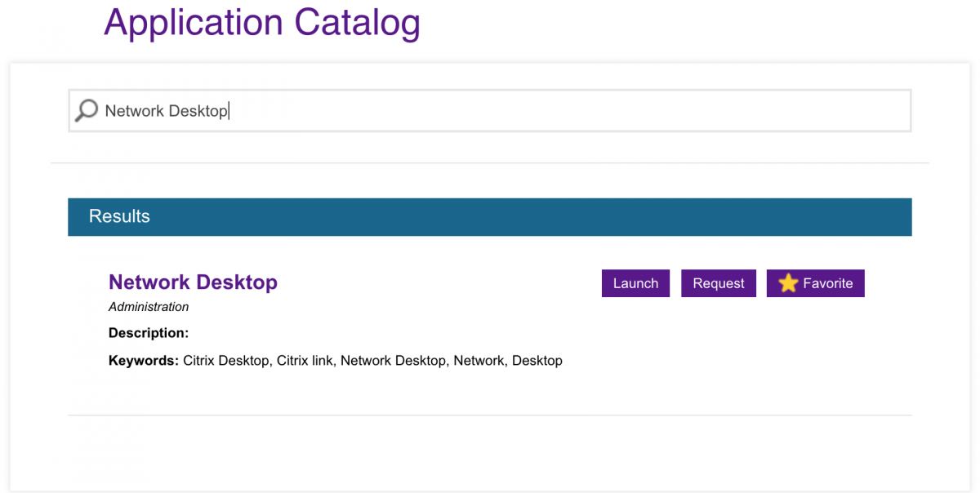Click the typed 'Network Desktop' text in search box
This screenshot has width=980, height=493.
(166, 111)
